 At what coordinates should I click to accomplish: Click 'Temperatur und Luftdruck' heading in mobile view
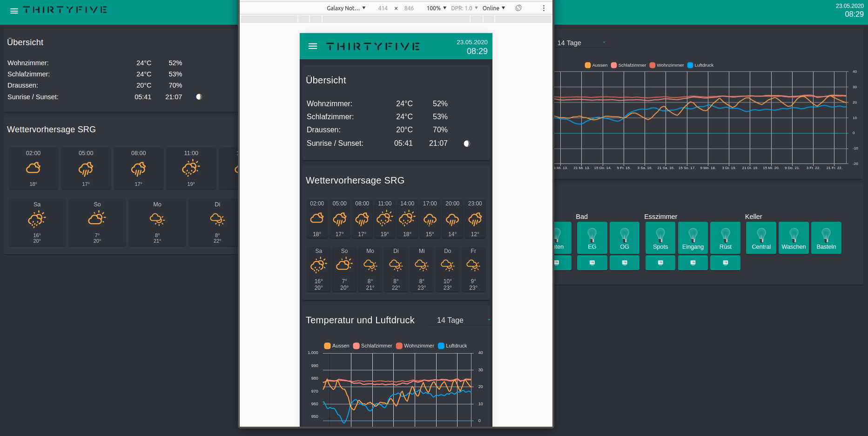point(360,320)
